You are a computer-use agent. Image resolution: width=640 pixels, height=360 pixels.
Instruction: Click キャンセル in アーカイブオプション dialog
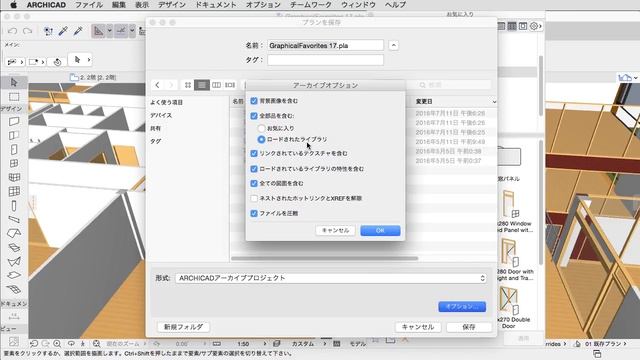click(335, 231)
